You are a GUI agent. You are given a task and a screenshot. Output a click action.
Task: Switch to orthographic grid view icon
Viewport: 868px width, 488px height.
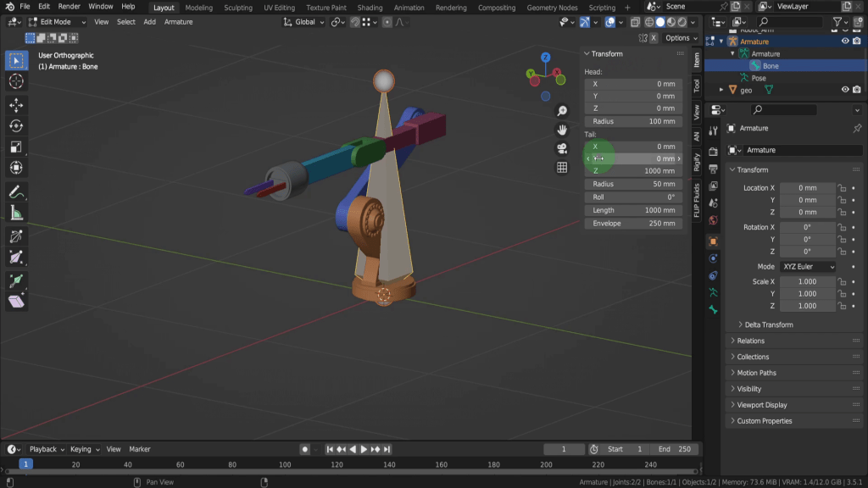561,168
